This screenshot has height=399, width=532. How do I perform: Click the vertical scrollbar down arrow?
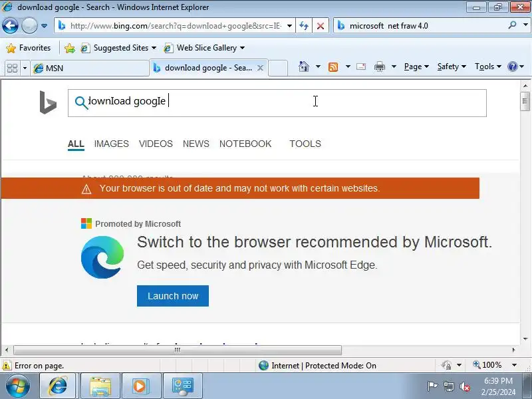(x=525, y=339)
